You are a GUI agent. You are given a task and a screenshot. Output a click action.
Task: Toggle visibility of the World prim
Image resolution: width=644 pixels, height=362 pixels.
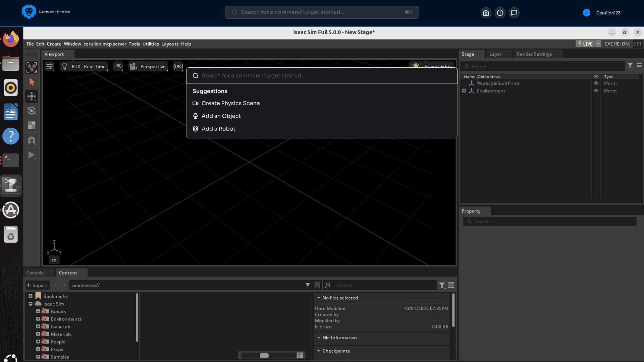click(x=596, y=83)
